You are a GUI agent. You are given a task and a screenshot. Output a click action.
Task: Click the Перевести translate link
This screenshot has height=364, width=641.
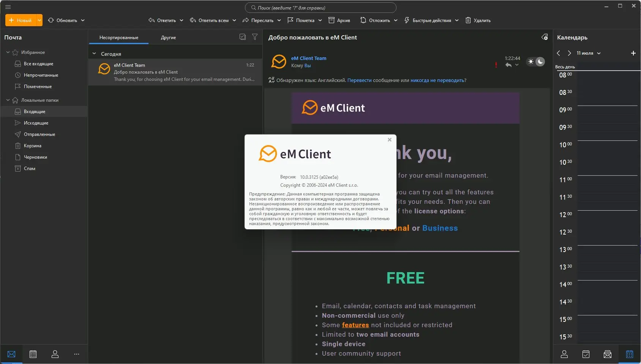[x=360, y=80]
